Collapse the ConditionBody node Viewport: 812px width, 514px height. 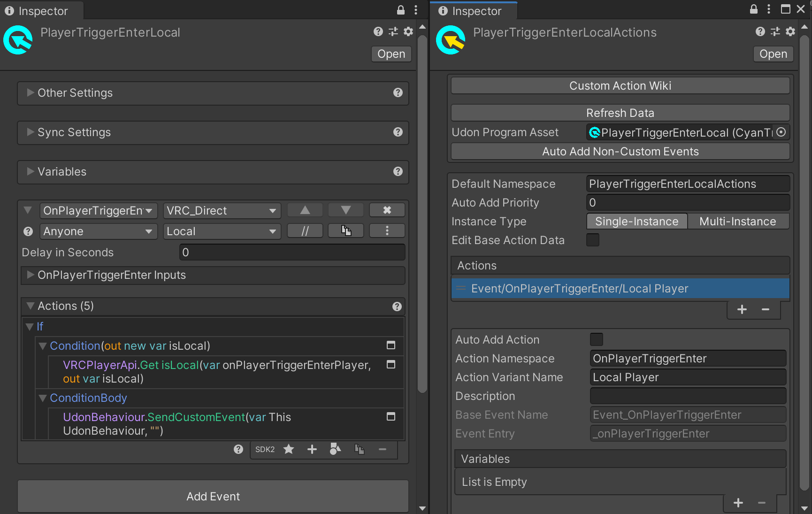pyautogui.click(x=43, y=398)
